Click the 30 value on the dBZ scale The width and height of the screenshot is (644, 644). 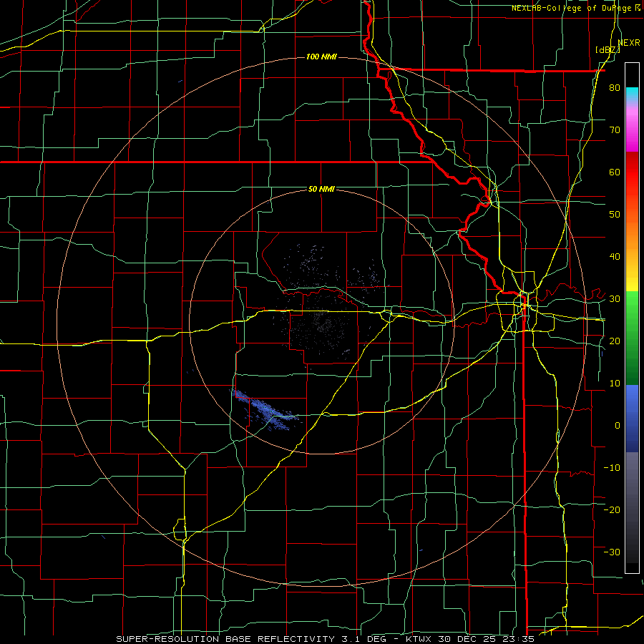pos(615,299)
